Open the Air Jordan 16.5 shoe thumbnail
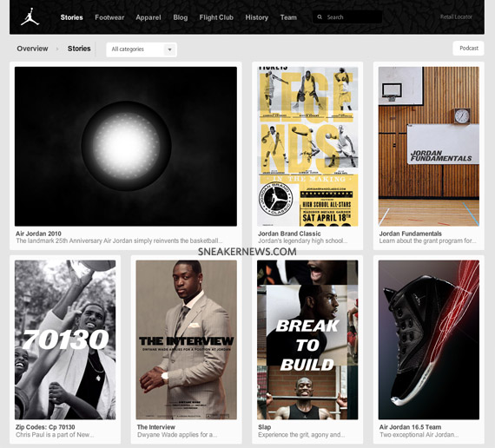This screenshot has width=495, height=448. pos(429,339)
